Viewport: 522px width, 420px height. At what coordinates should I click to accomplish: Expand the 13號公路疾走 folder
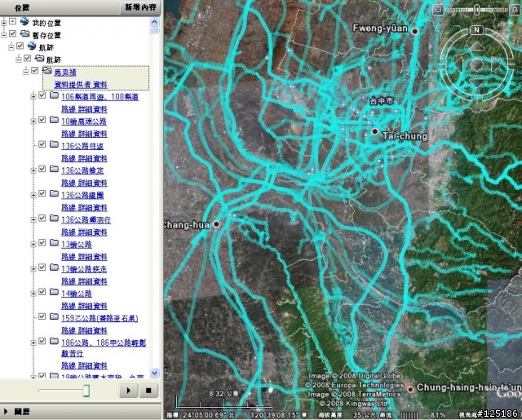(x=33, y=269)
